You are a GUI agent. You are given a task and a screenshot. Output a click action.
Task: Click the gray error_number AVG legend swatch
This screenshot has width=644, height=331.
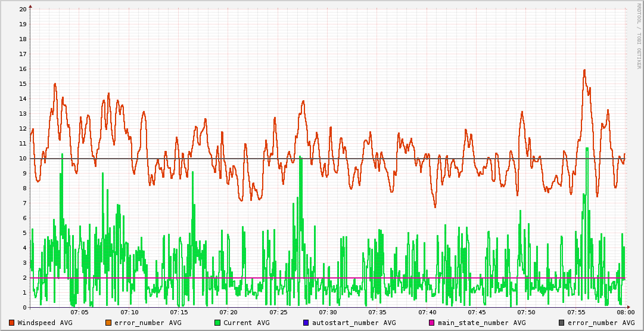tap(561, 323)
